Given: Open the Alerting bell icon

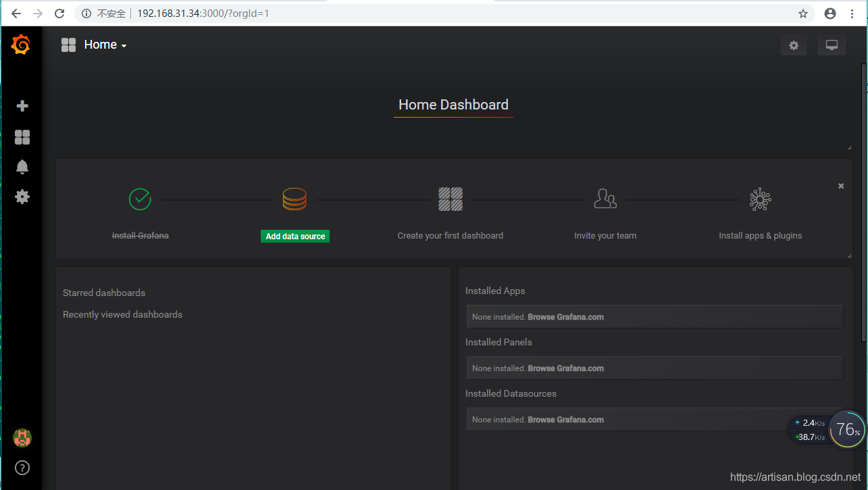Looking at the screenshot, I should click(x=22, y=167).
